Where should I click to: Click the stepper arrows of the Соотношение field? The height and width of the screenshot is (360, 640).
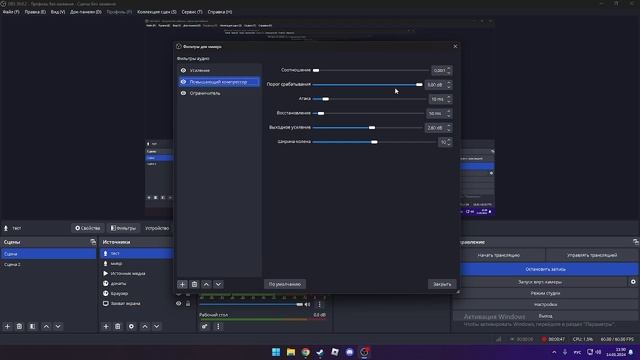[x=449, y=70]
